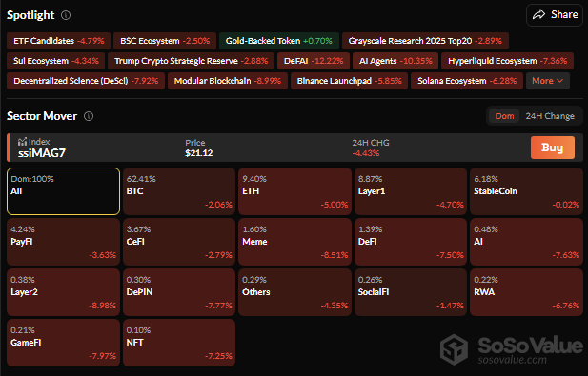Select the NFT sector tile
The height and width of the screenshot is (376, 588).
point(179,343)
